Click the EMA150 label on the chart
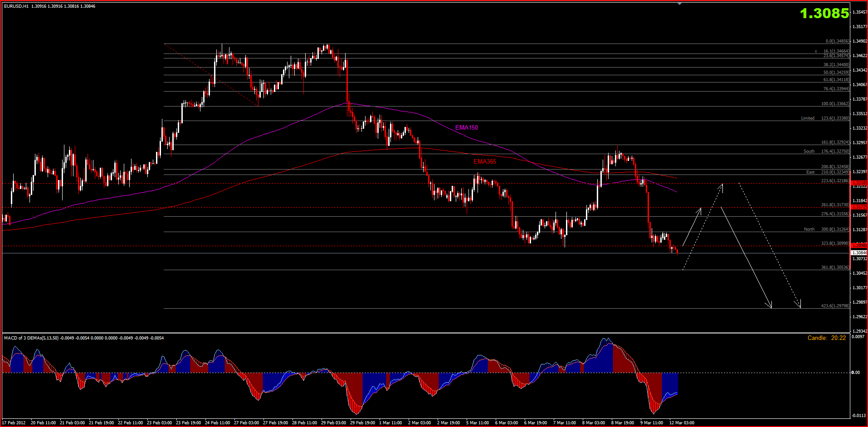 (467, 127)
